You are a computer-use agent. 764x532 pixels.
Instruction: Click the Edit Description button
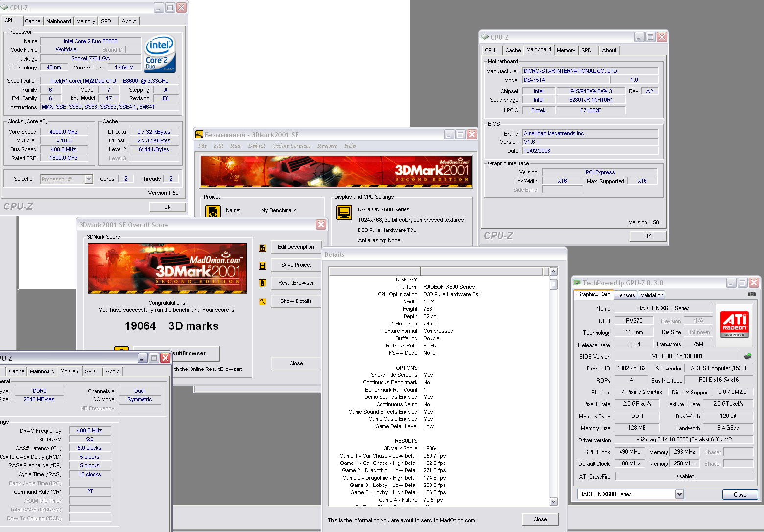296,247
